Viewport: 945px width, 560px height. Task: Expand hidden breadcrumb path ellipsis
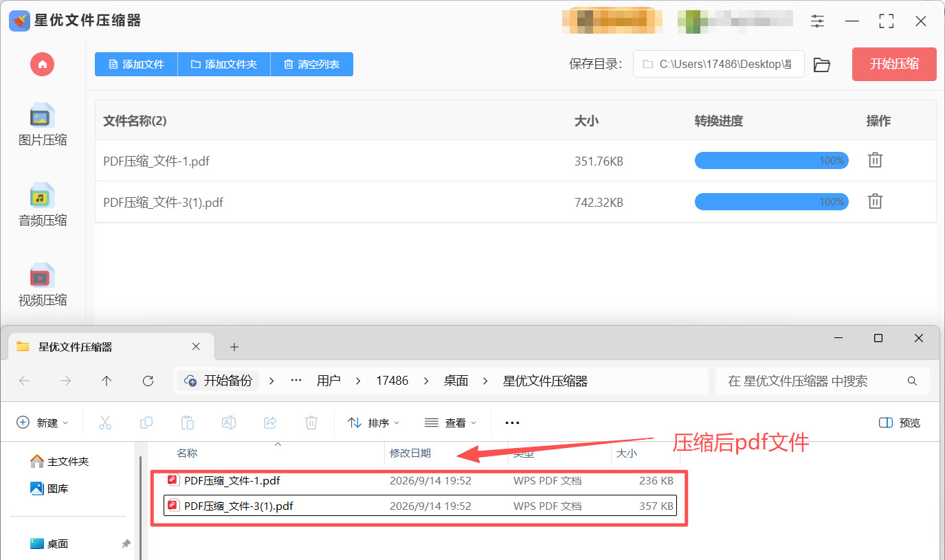click(296, 381)
